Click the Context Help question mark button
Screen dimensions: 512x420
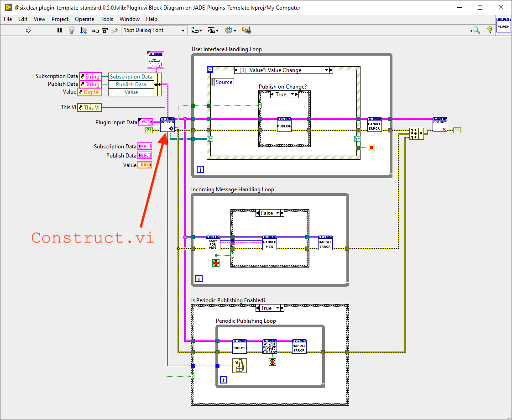tap(489, 30)
